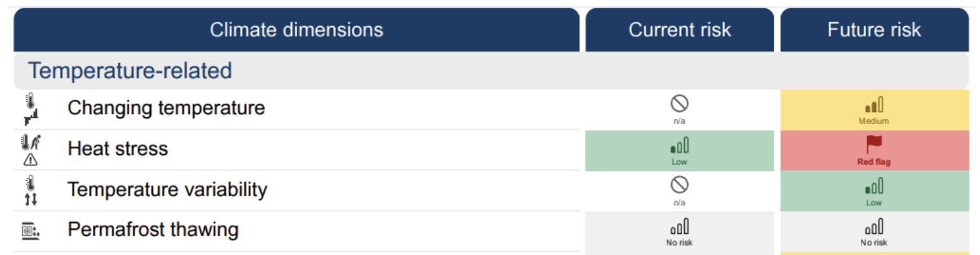This screenshot has height=255, width=980.
Task: Click the Changing temperature row label
Action: coord(166,108)
